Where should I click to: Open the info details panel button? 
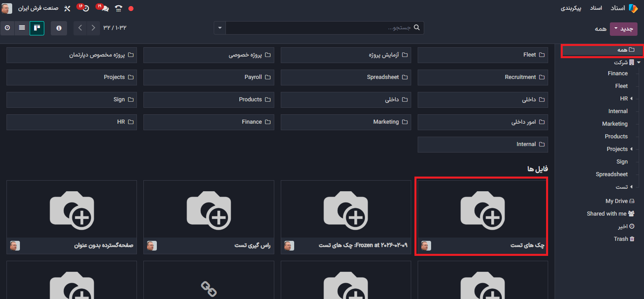(x=59, y=28)
